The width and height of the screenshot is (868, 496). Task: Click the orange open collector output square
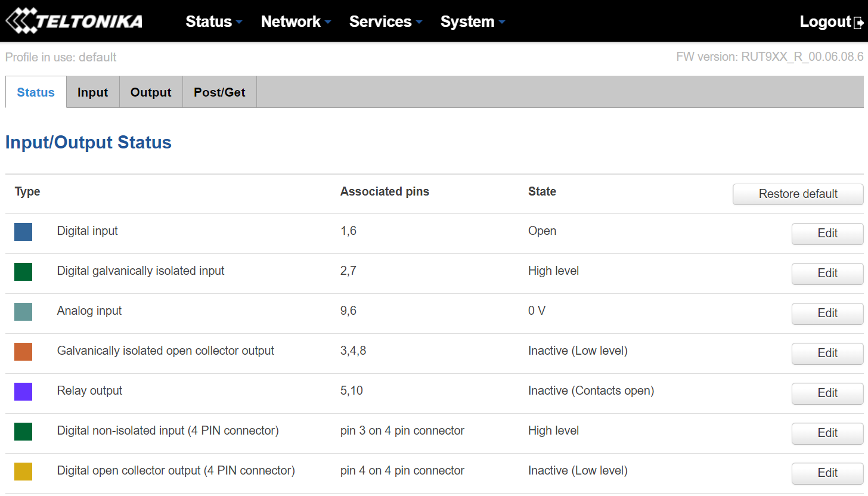point(23,351)
